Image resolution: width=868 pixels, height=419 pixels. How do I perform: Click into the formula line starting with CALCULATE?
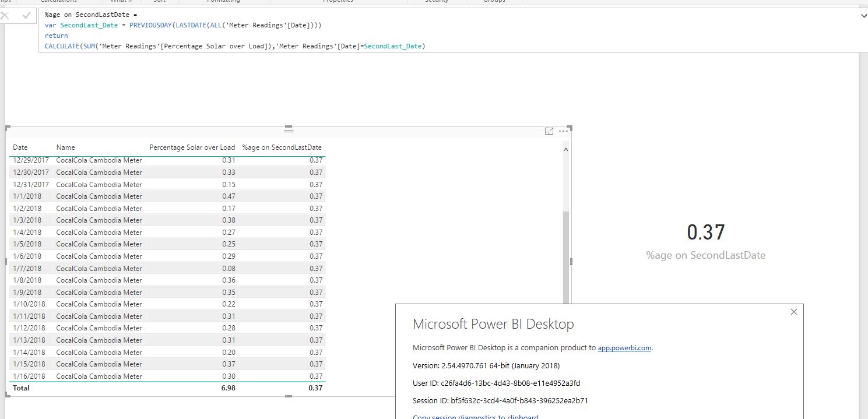pos(235,46)
